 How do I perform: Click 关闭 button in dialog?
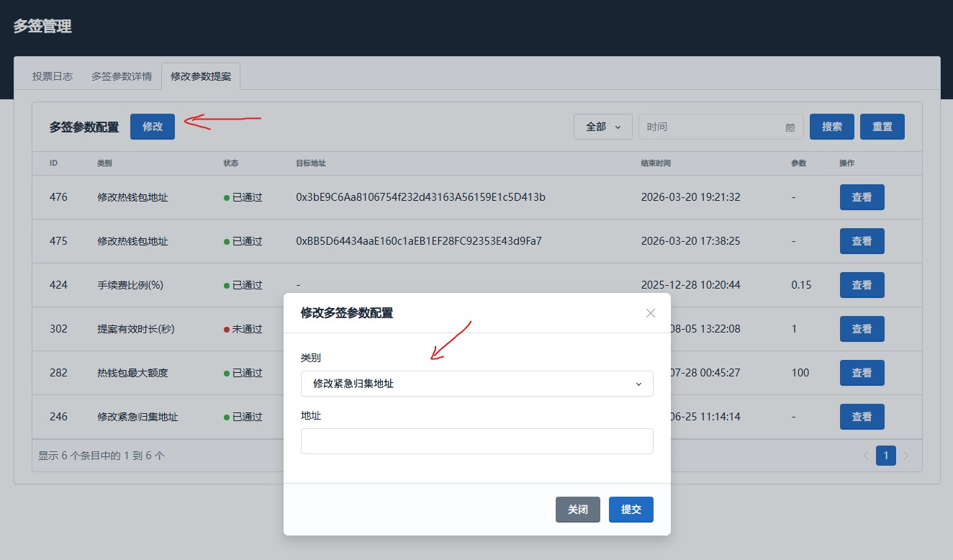pos(577,510)
